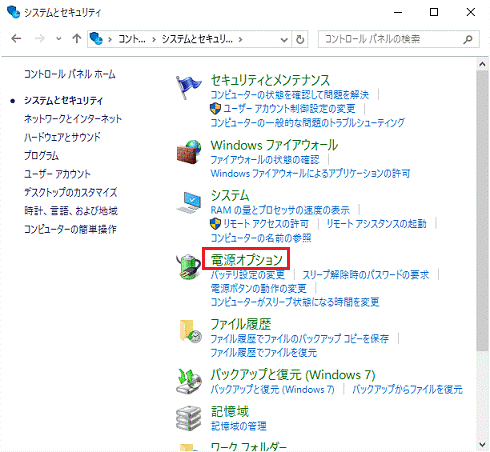Click the システムとセキュリ... breadcrumb segment
Image resolution: width=490 pixels, height=452 pixels.
pos(197,39)
